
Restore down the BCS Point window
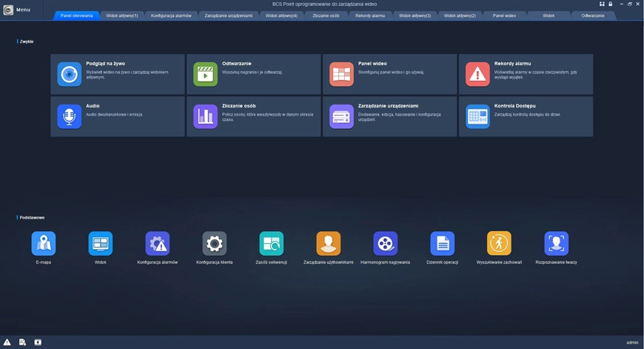click(x=630, y=4)
